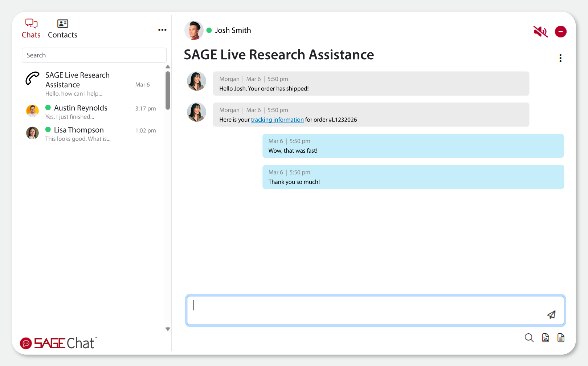Viewport: 588px width, 366px height.
Task: Click the red do-not-disturb status button
Action: point(560,32)
